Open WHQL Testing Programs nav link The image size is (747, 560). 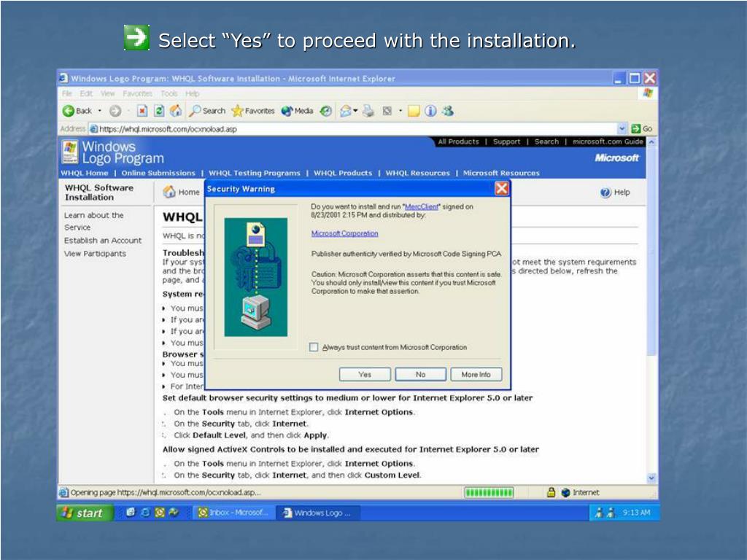tap(255, 173)
